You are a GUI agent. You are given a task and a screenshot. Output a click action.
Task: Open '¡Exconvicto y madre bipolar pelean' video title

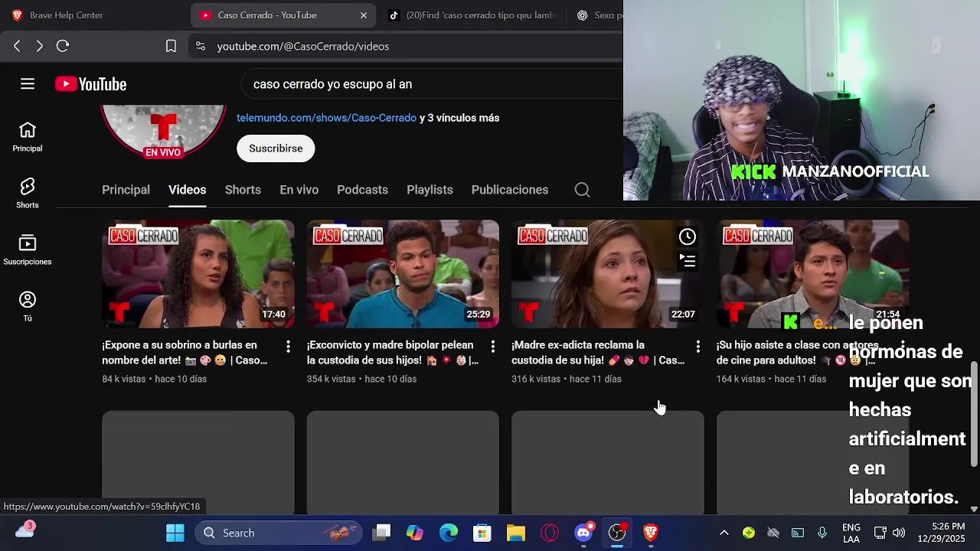tap(392, 353)
